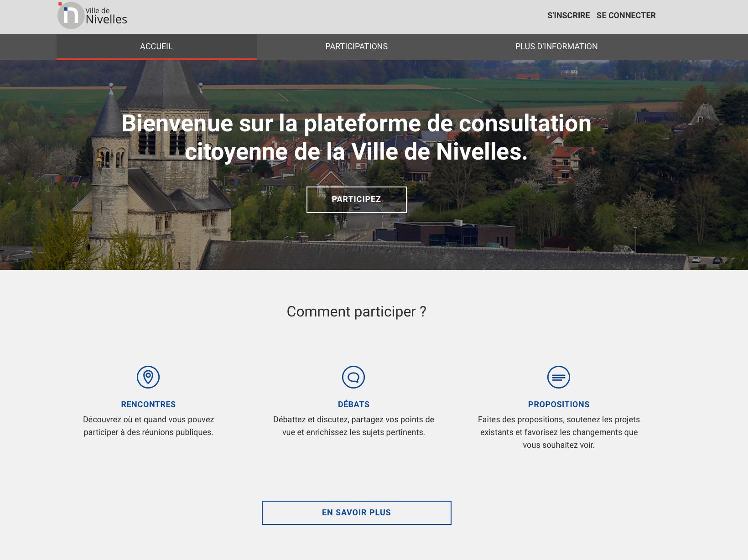Screen dimensions: 748x560
Task: Click the Propositions text lines icon
Action: 559,377
